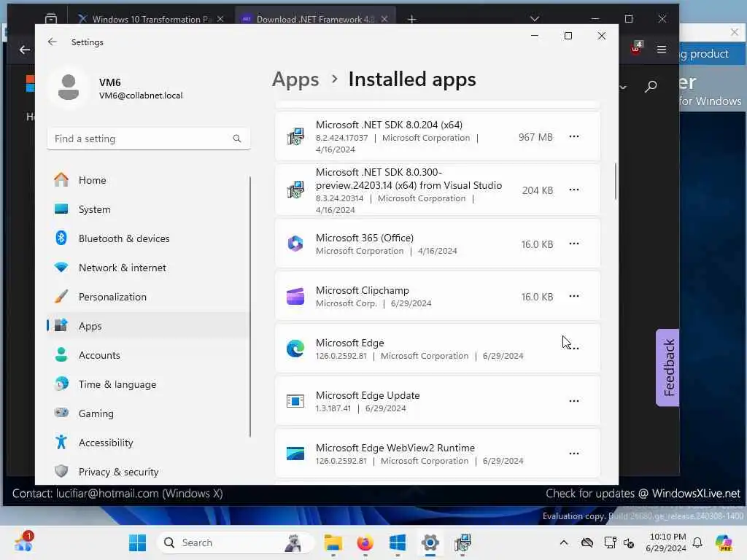Screen dimensions: 747x560
Task: Open more options for Microsoft Edge Update
Action: click(574, 401)
